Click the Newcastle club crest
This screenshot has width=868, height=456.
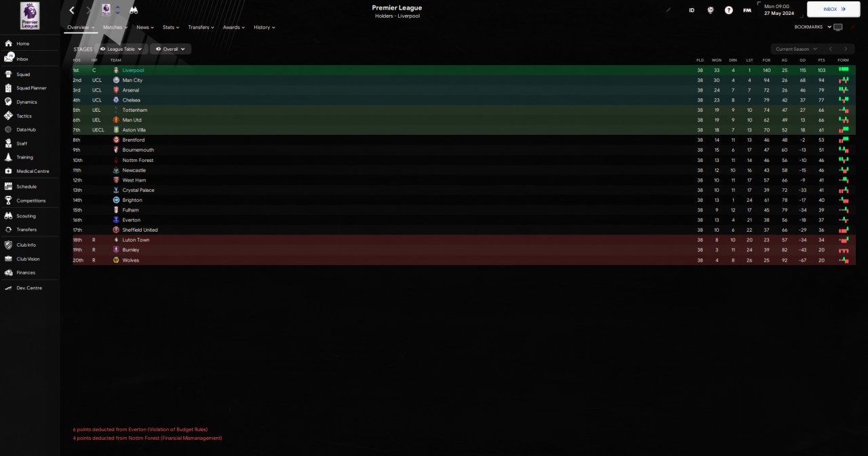[x=116, y=170]
